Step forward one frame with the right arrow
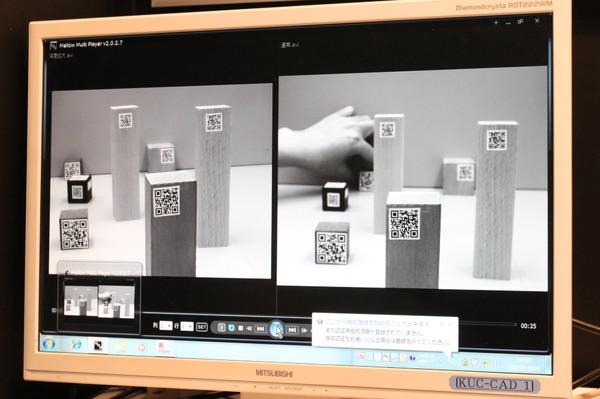 tap(305, 331)
